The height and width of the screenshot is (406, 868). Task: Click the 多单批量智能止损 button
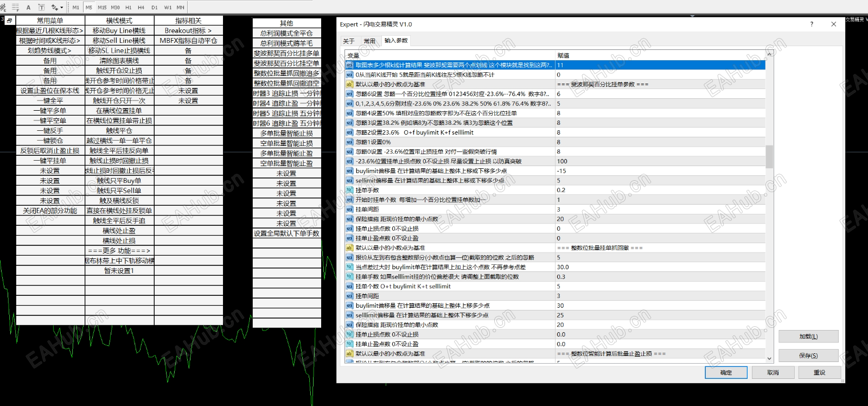pyautogui.click(x=286, y=134)
